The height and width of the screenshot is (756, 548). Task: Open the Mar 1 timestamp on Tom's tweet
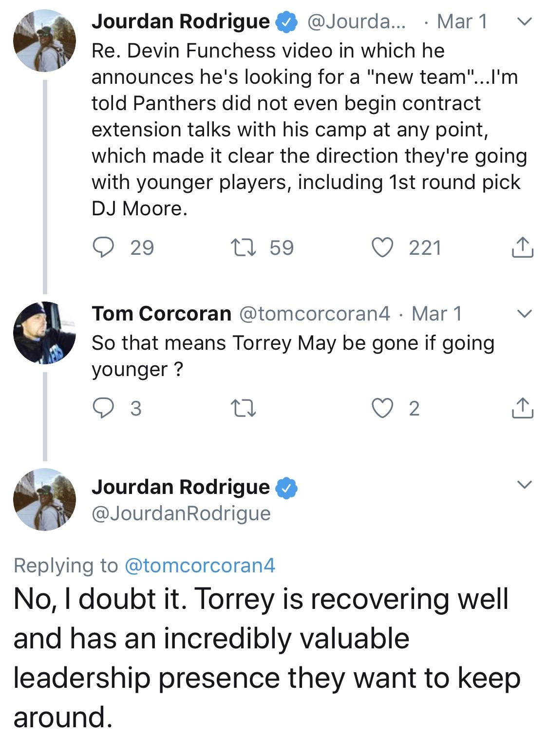436,313
